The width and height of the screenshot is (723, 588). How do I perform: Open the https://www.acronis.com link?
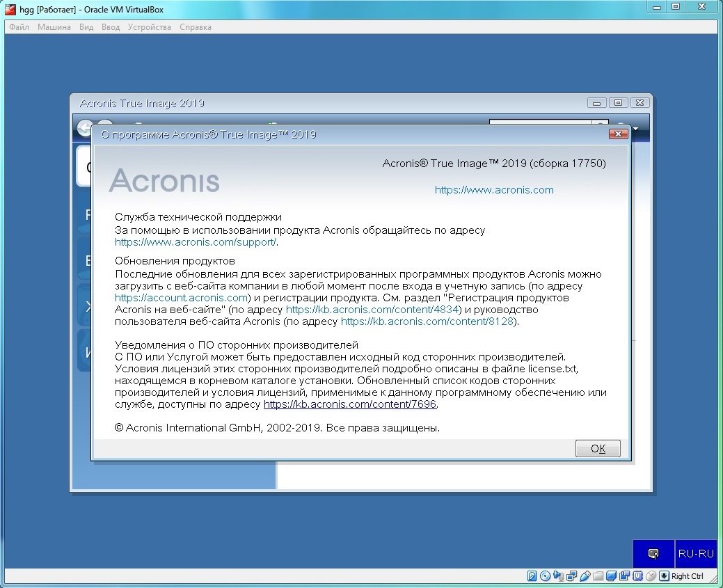click(494, 190)
